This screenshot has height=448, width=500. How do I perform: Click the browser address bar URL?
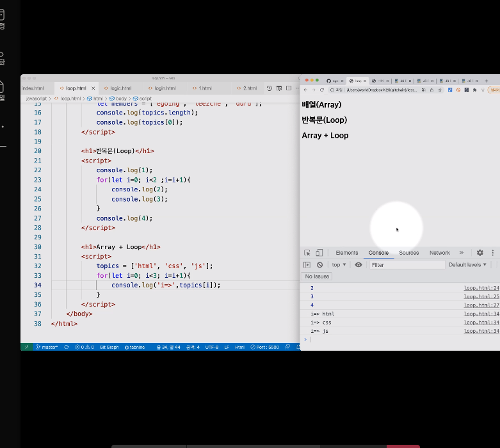382,90
